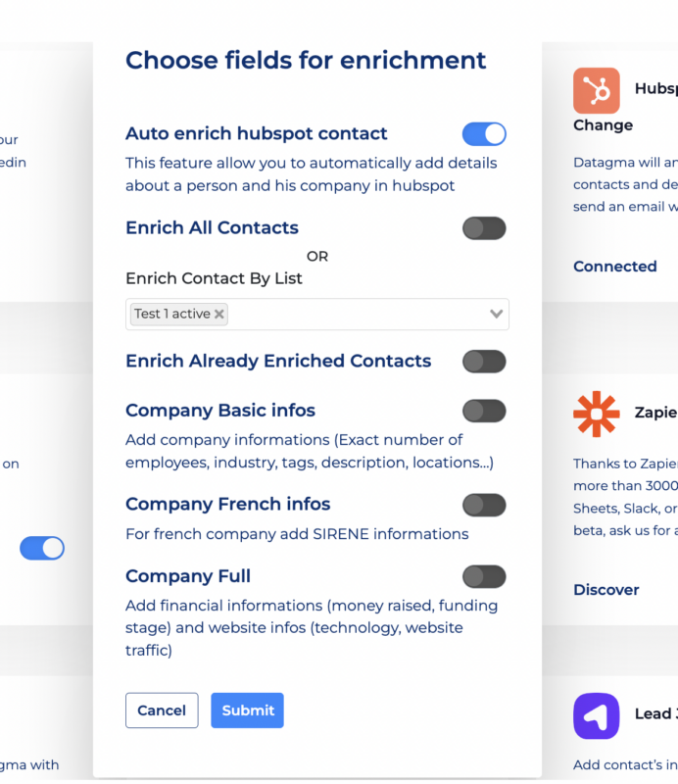This screenshot has width=678, height=784.
Task: Toggle the blue switch behind the dialog
Action: pos(42,548)
